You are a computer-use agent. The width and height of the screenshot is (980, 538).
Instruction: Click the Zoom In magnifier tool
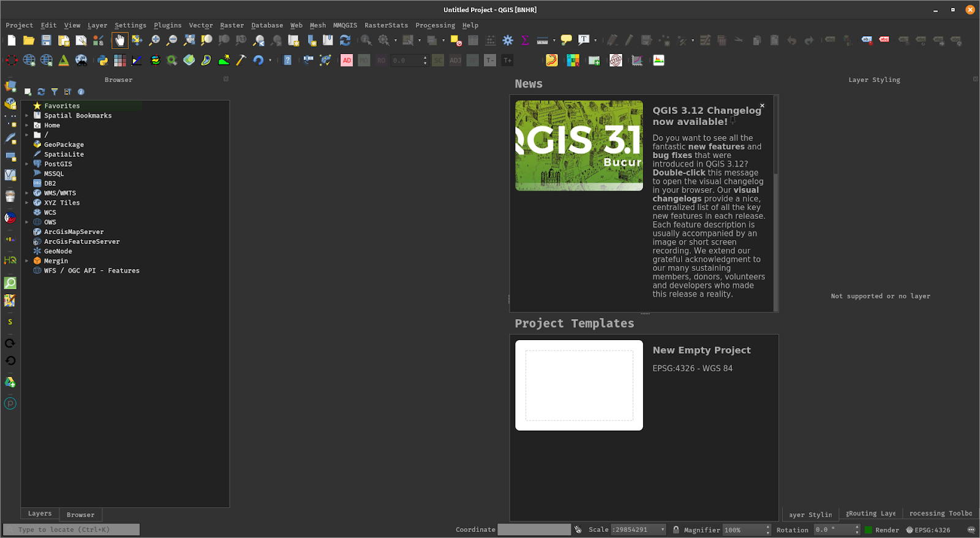tap(154, 40)
